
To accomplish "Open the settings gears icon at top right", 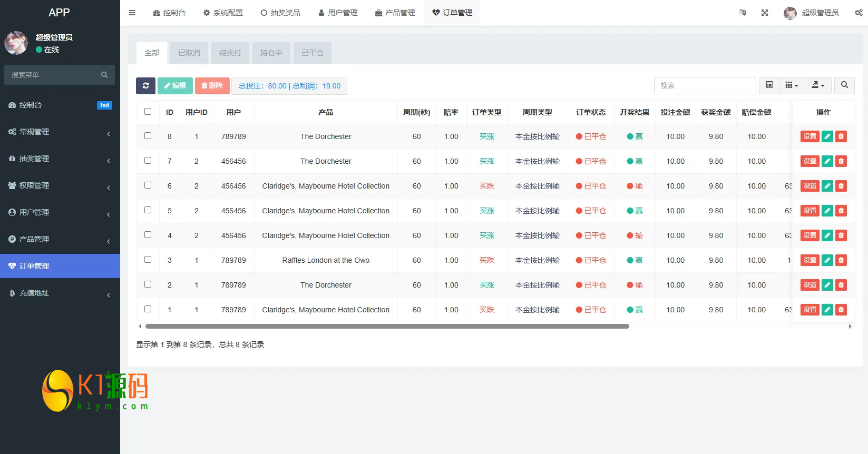I will [859, 13].
